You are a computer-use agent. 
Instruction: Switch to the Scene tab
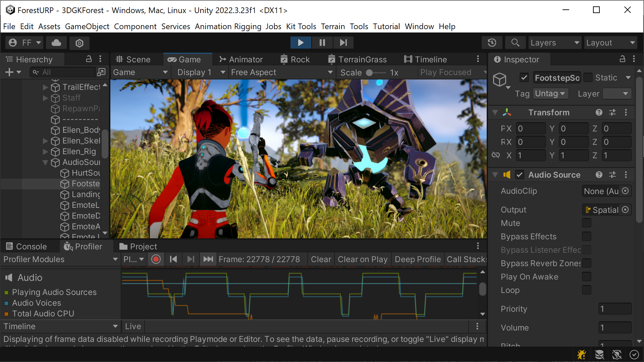133,59
